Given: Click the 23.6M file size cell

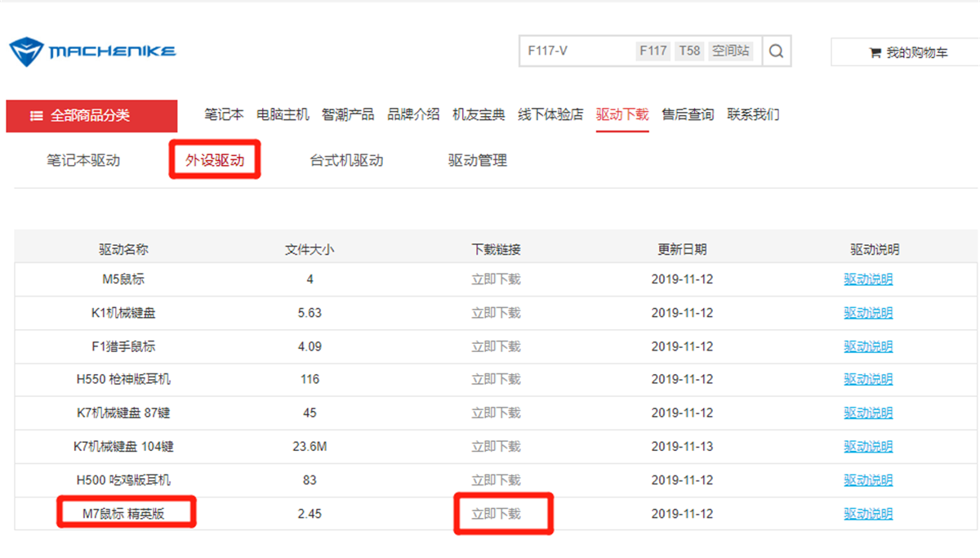Looking at the screenshot, I should pos(310,447).
